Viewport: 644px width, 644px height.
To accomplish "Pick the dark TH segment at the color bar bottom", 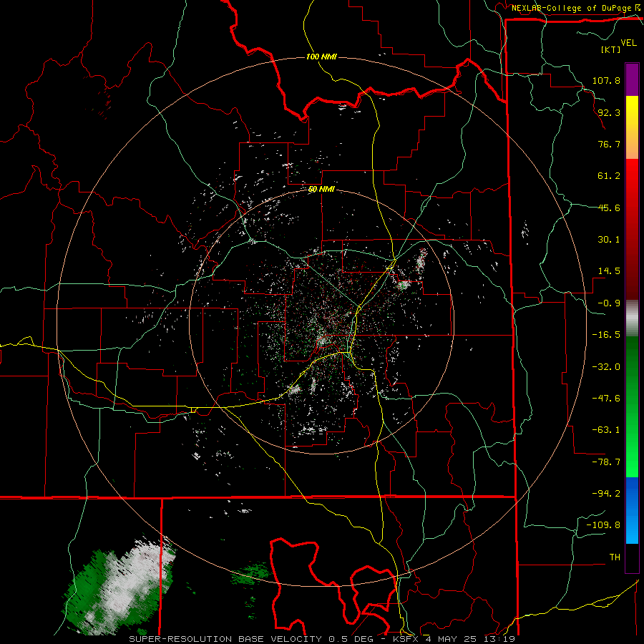I will click(x=632, y=557).
